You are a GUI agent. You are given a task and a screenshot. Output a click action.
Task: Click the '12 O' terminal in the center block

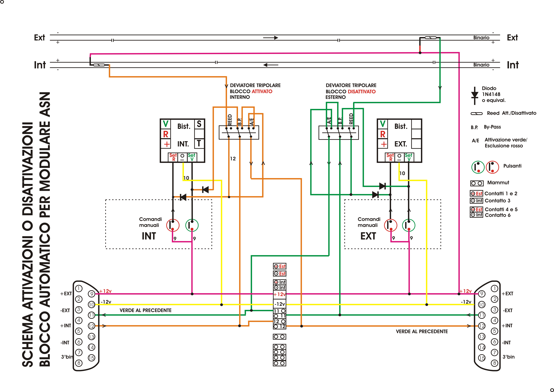tap(280, 322)
